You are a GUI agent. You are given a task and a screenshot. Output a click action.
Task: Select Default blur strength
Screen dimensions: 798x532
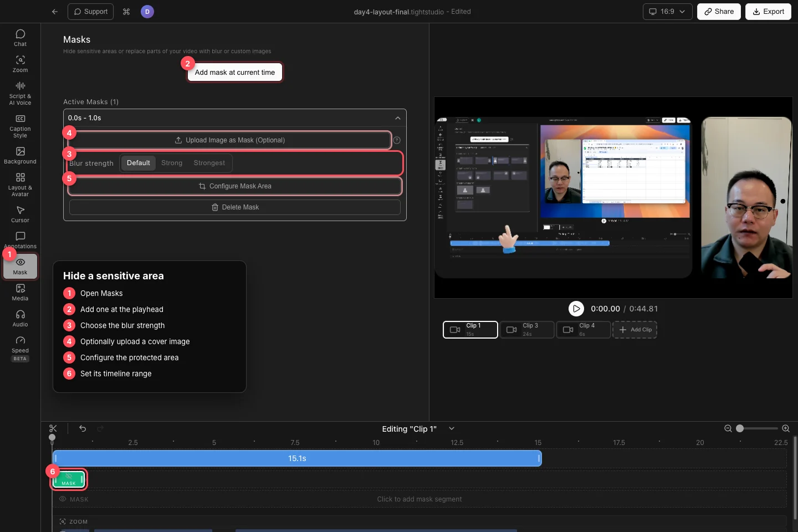139,163
